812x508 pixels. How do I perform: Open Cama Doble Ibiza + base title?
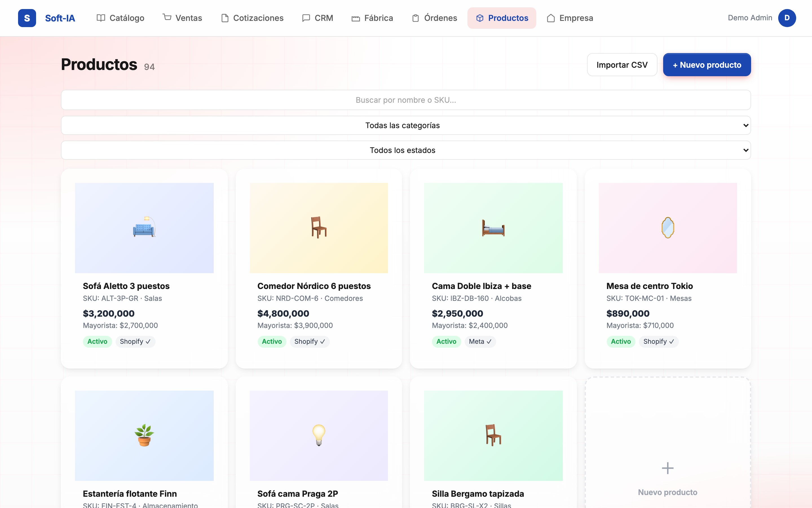point(482,286)
